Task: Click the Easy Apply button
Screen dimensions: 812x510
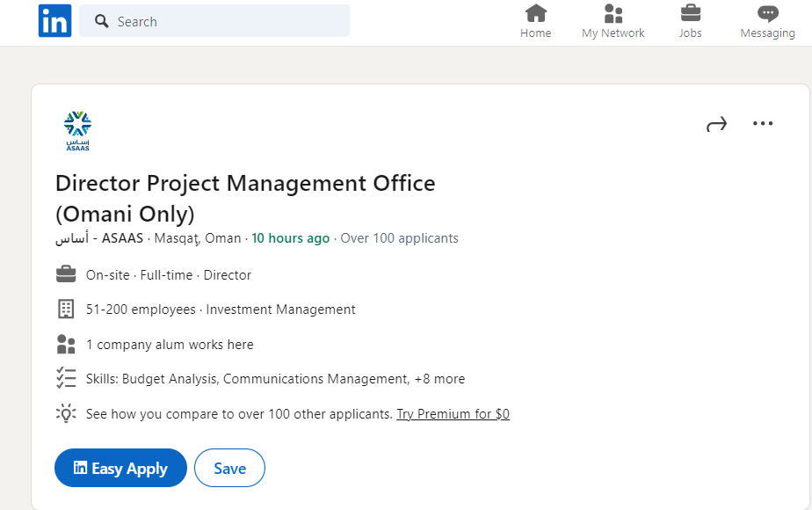Action: click(120, 468)
